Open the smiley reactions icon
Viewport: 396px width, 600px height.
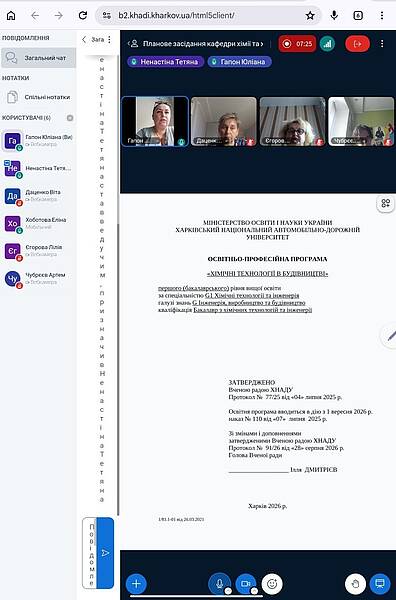tap(272, 584)
